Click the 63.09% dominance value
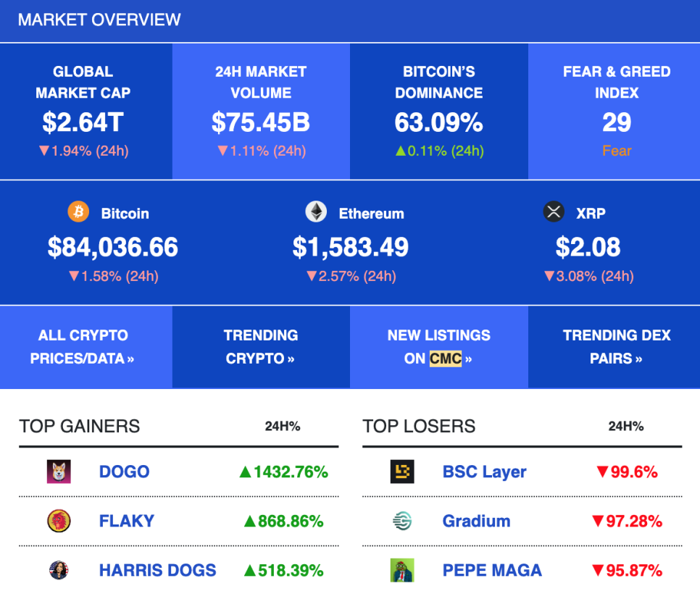700x607 pixels. pos(439,122)
